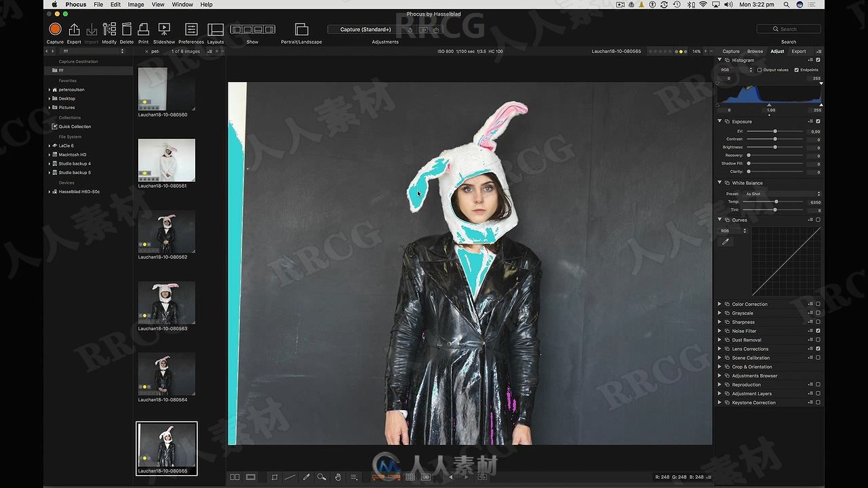
Task: Switch to the Browse tab
Action: coord(755,52)
